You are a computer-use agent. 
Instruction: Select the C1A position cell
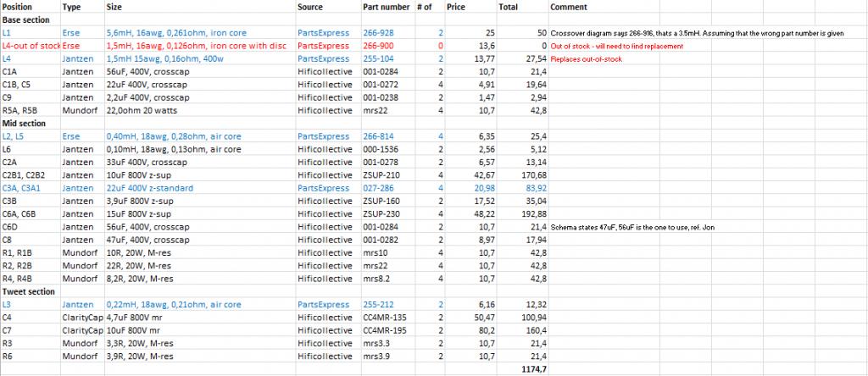pos(31,72)
